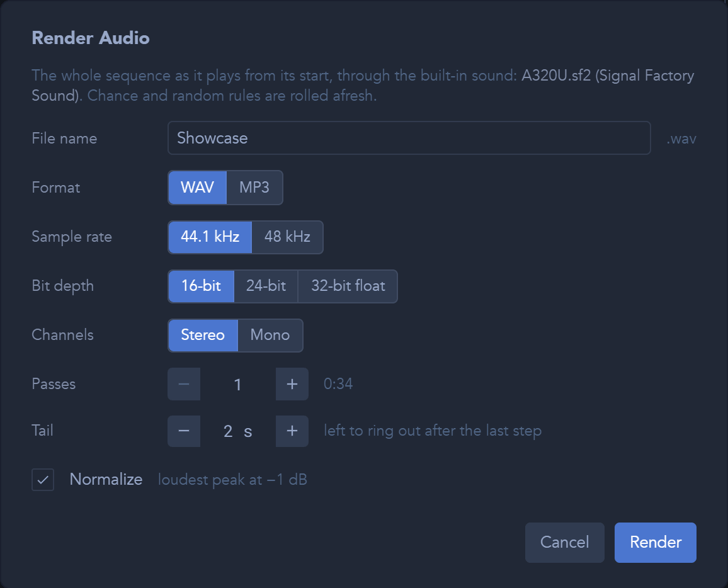The width and height of the screenshot is (728, 588).
Task: Click the A320U.sf2 sound name text
Action: tap(556, 75)
